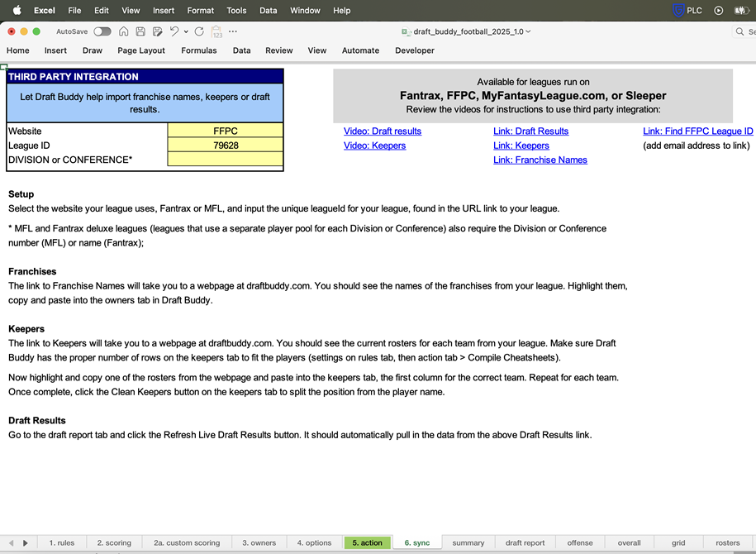Click the Draft Results heading text

pos(37,420)
